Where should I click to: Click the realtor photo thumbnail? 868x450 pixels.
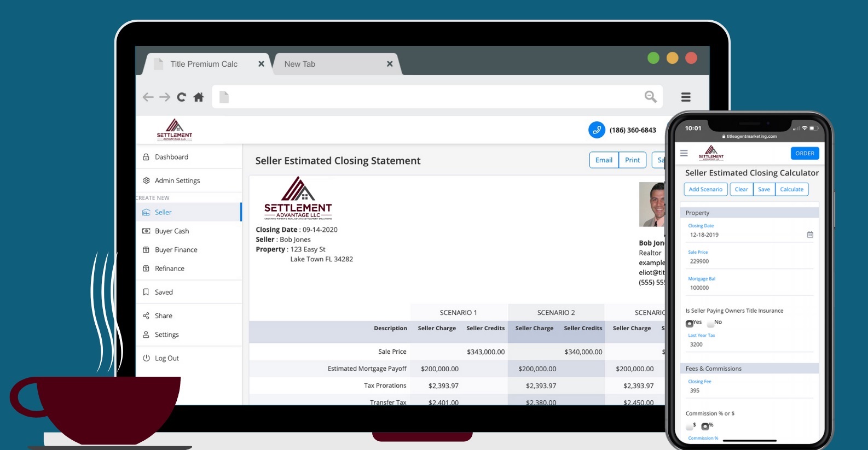652,204
